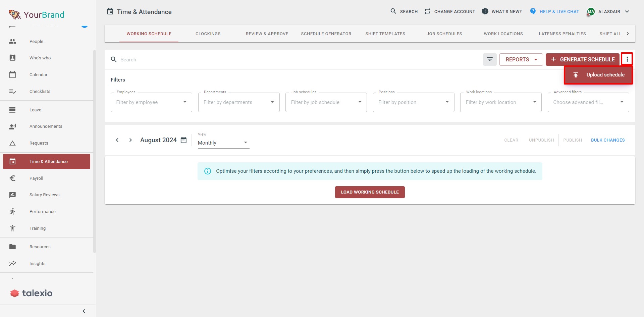Open Salary Reviews in sidebar
Screen dimensions: 644x317
pos(47,195)
